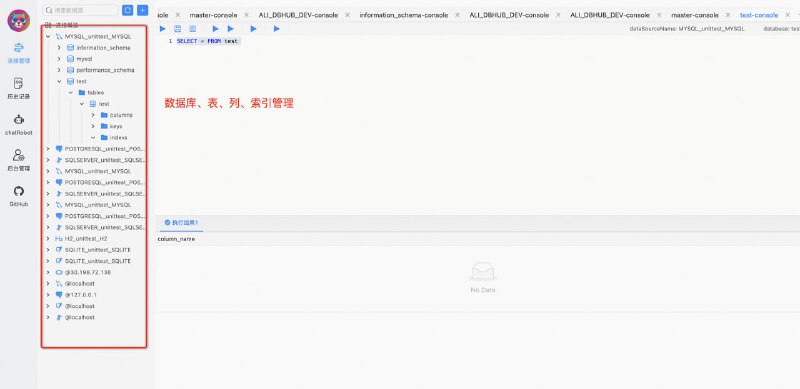Expand the columns folder chevron
Viewport: 800px width, 389px height.
(x=93, y=115)
